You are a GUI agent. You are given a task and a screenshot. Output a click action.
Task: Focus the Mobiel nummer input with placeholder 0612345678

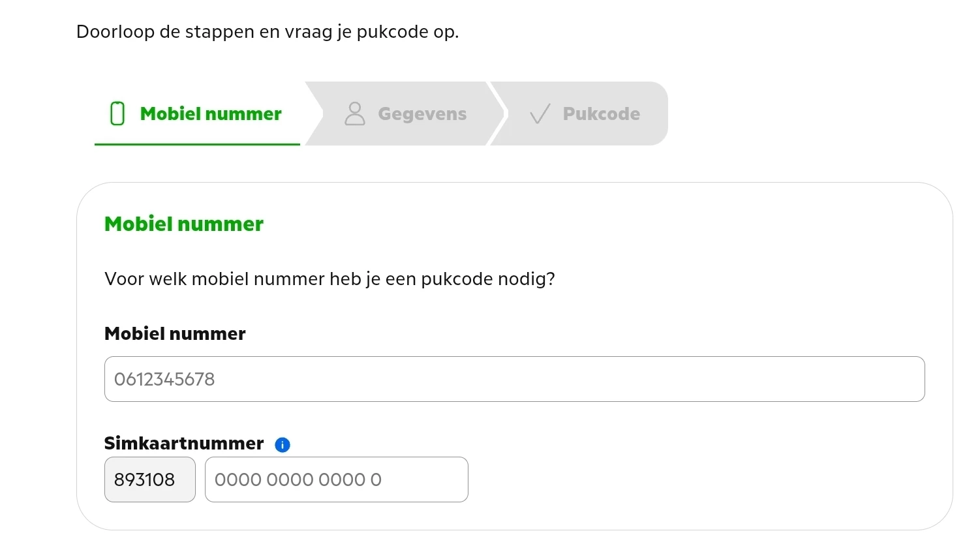coord(514,379)
